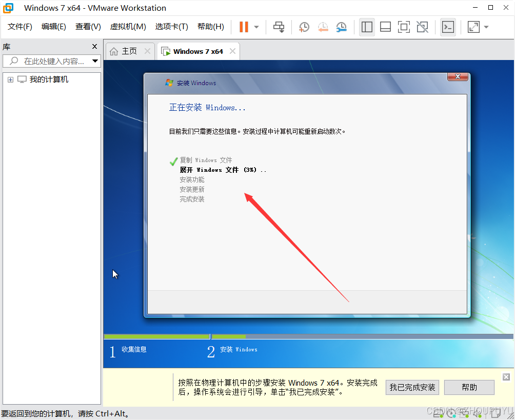Click the sound card status bar icon
515x420 pixels.
pyautogui.click(x=478, y=414)
